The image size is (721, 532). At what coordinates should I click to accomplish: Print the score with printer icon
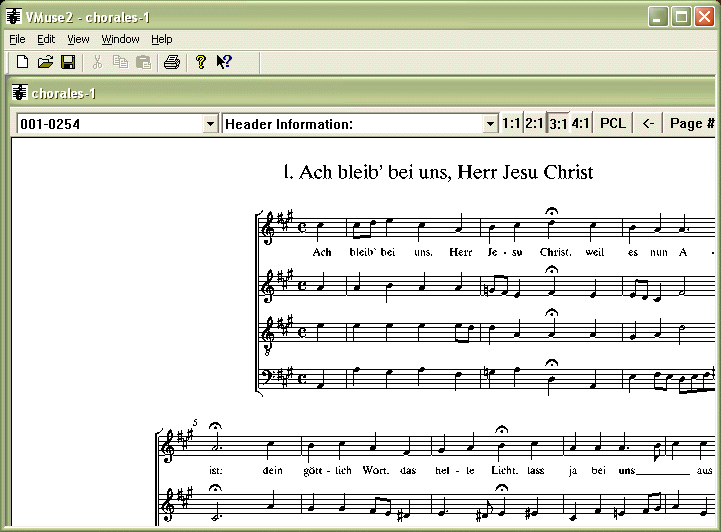click(172, 62)
